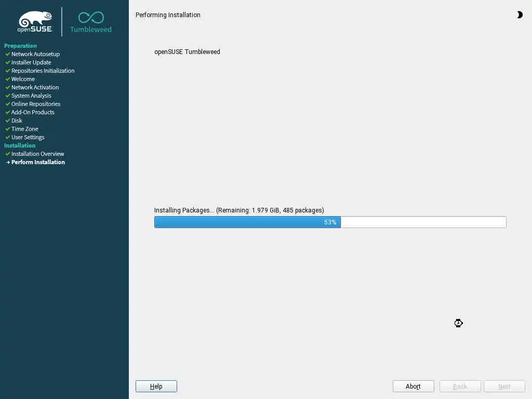Select Add-On Products step
This screenshot has height=399, width=532.
click(x=33, y=112)
